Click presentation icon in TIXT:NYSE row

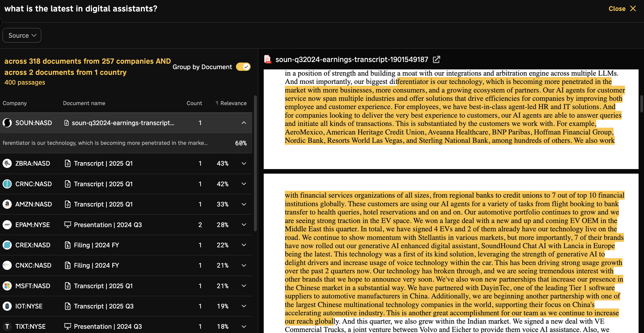(x=67, y=326)
